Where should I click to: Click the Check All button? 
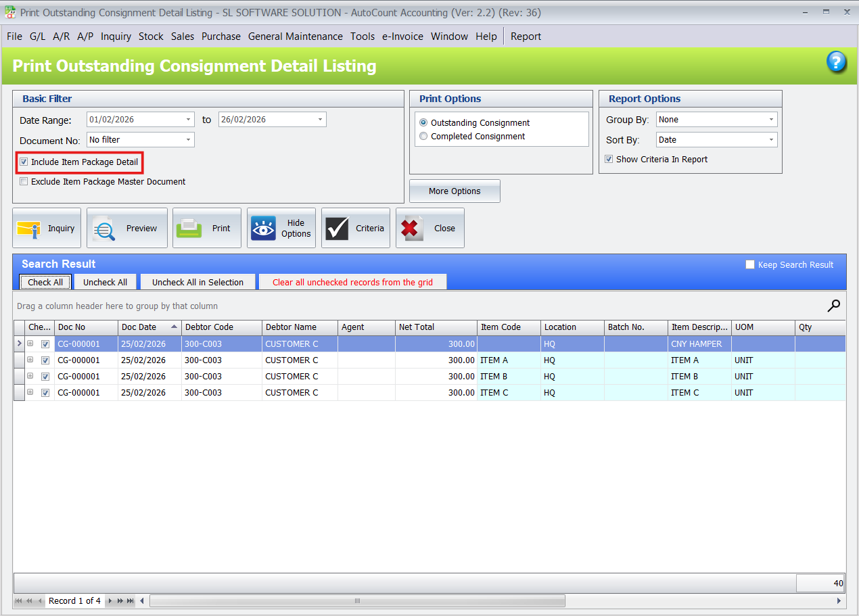45,281
